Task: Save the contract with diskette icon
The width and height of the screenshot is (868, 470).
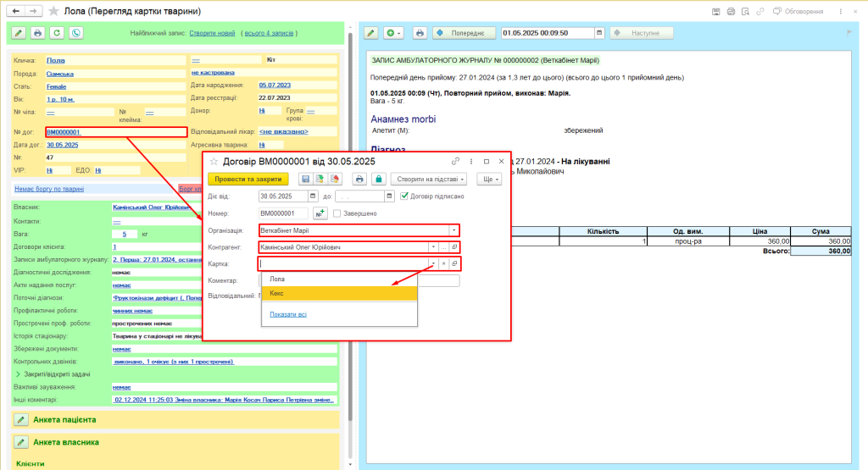Action: 305,180
